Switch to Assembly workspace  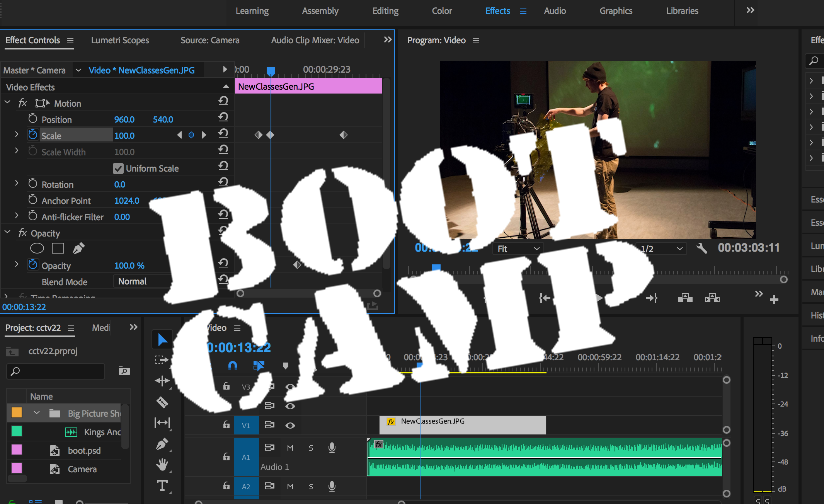tap(320, 11)
